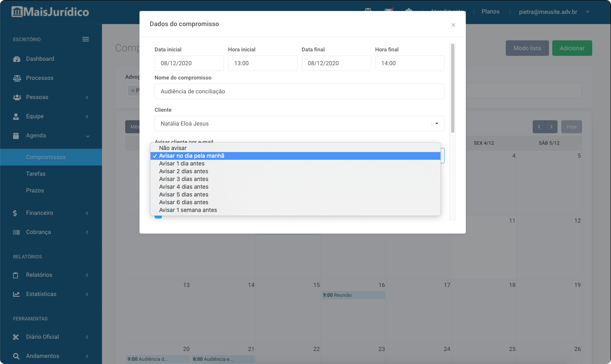Click the Financeiro dollar sign icon
611x364 pixels.
click(15, 213)
